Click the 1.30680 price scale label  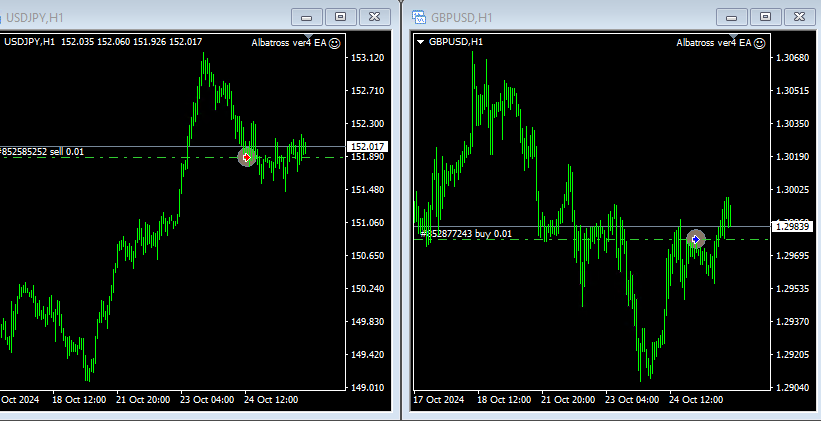[x=793, y=57]
